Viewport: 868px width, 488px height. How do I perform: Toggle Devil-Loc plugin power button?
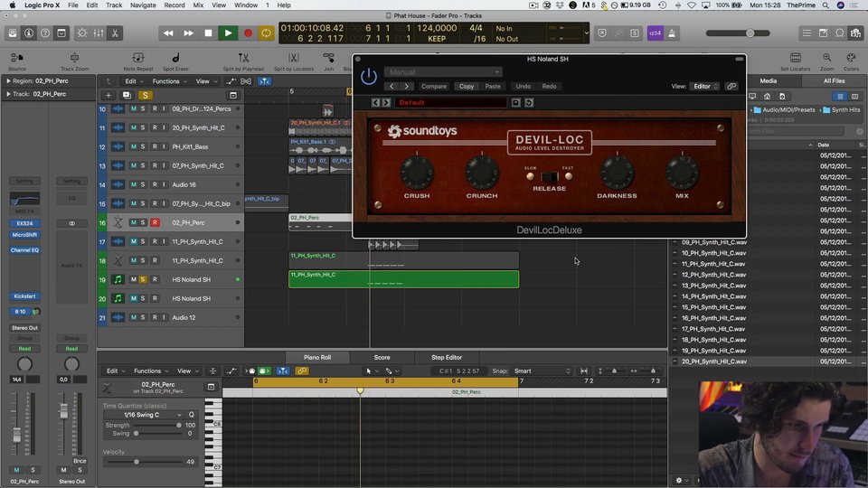[369, 76]
